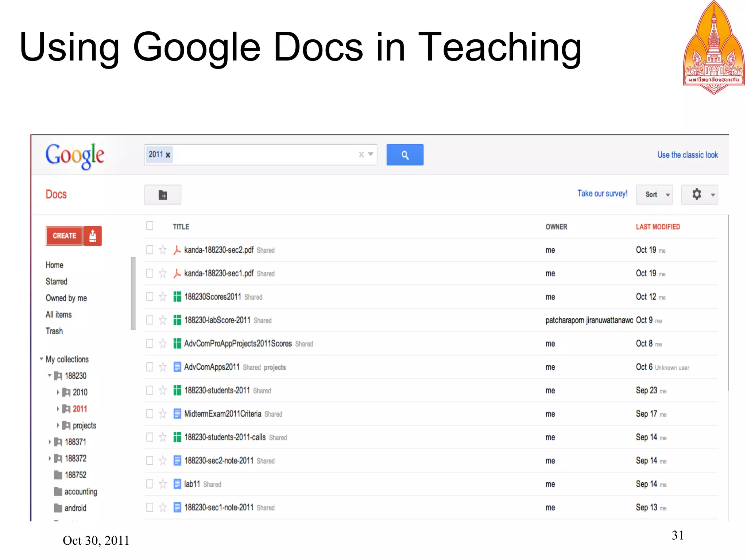Open the settings dropdown arrow beside gear
Image resolution: width=747 pixels, height=560 pixels.
pos(713,195)
